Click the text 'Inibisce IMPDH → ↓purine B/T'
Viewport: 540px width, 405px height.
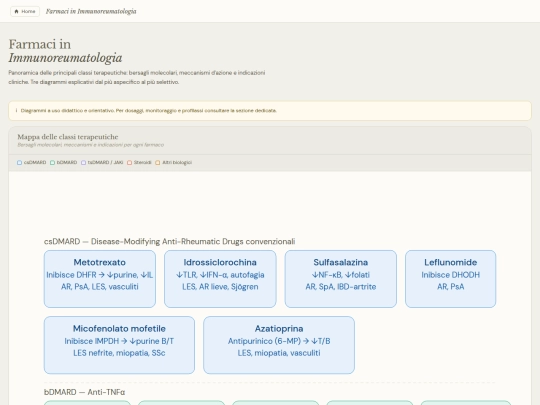pos(119,341)
